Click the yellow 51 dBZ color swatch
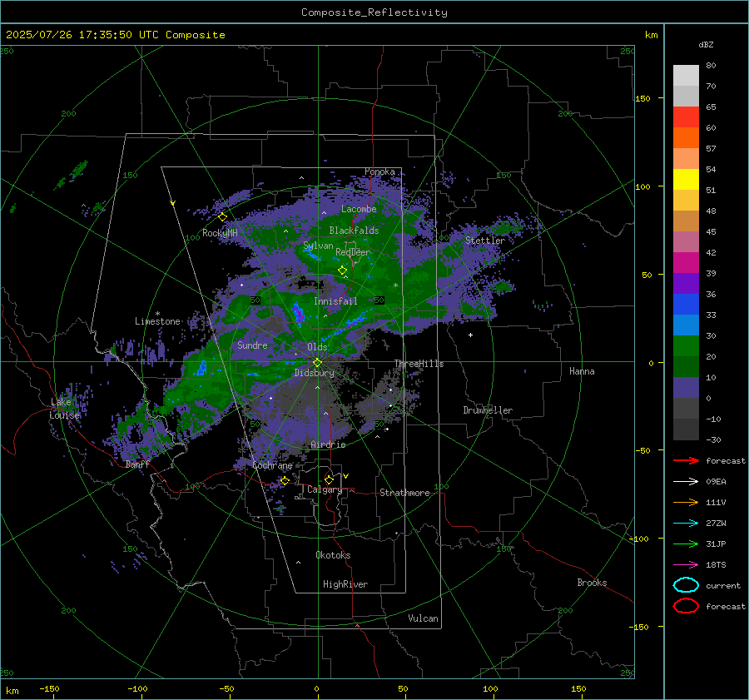 pyautogui.click(x=686, y=180)
